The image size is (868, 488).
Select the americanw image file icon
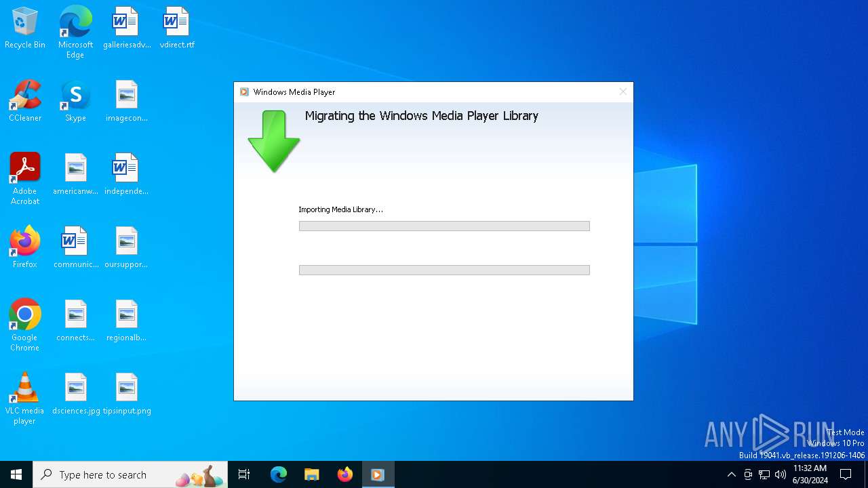(x=75, y=174)
